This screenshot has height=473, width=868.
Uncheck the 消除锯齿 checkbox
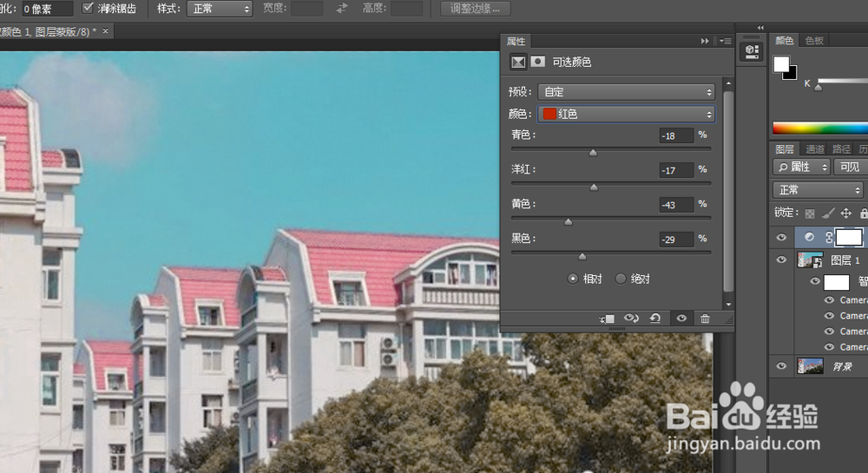(88, 8)
